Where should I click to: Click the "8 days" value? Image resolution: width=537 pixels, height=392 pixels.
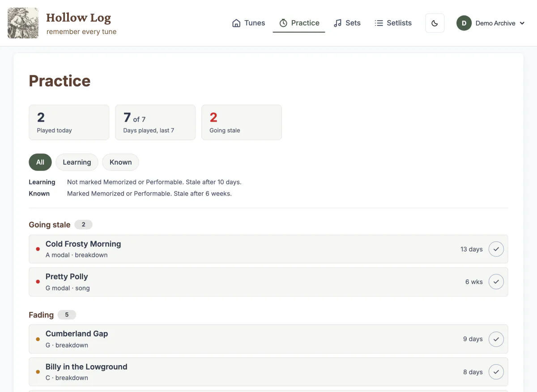pos(473,372)
